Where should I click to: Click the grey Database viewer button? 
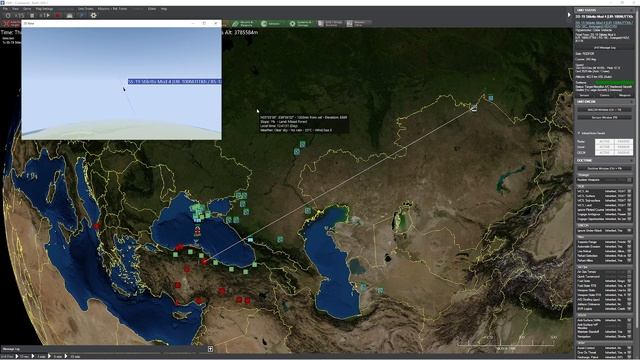coord(359,24)
